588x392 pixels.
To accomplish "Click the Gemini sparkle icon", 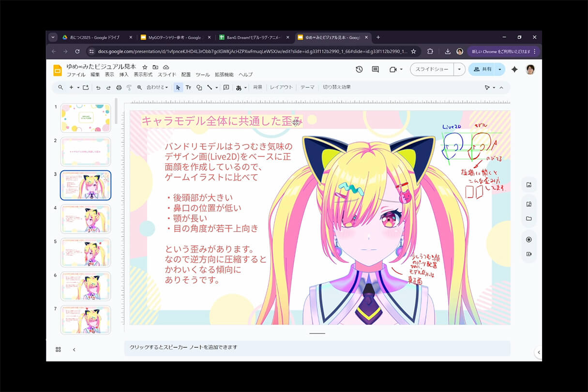I will click(x=514, y=70).
